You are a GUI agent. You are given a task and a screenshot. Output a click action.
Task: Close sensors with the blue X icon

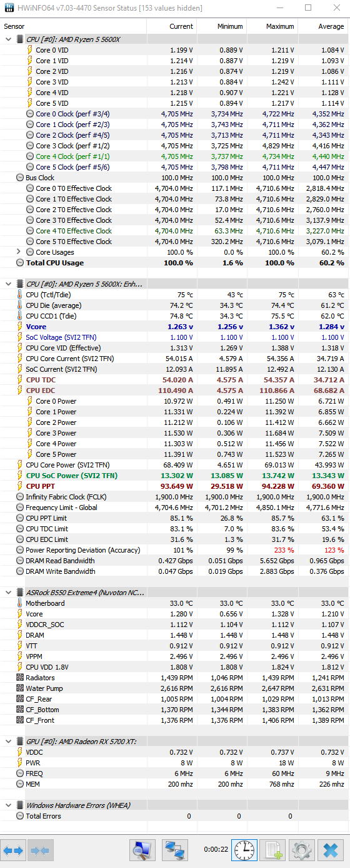[329, 850]
